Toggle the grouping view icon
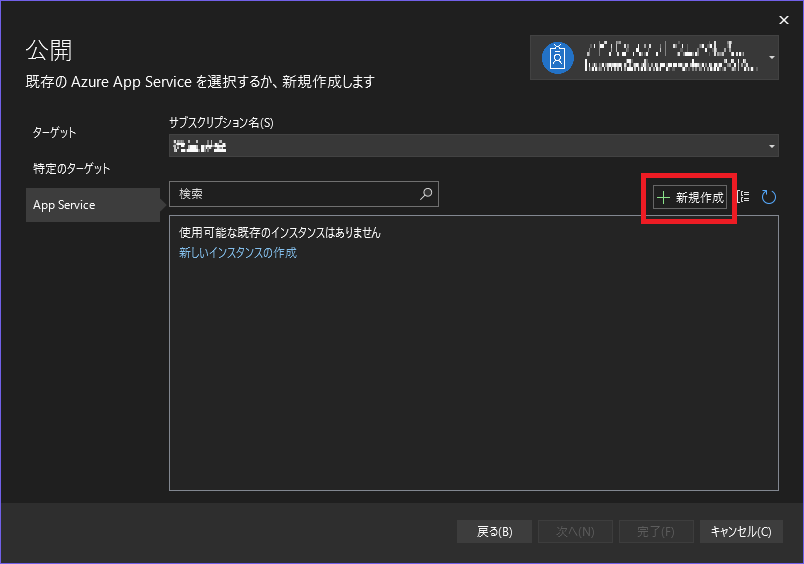 [x=743, y=197]
